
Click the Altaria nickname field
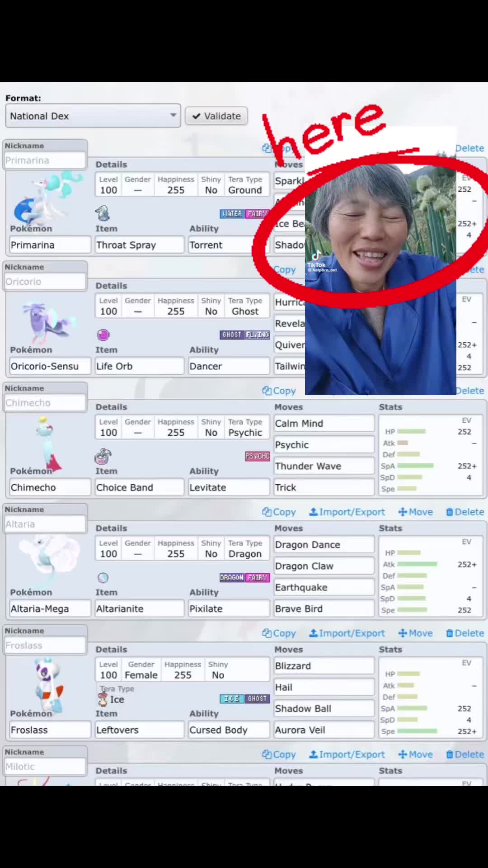click(x=45, y=524)
